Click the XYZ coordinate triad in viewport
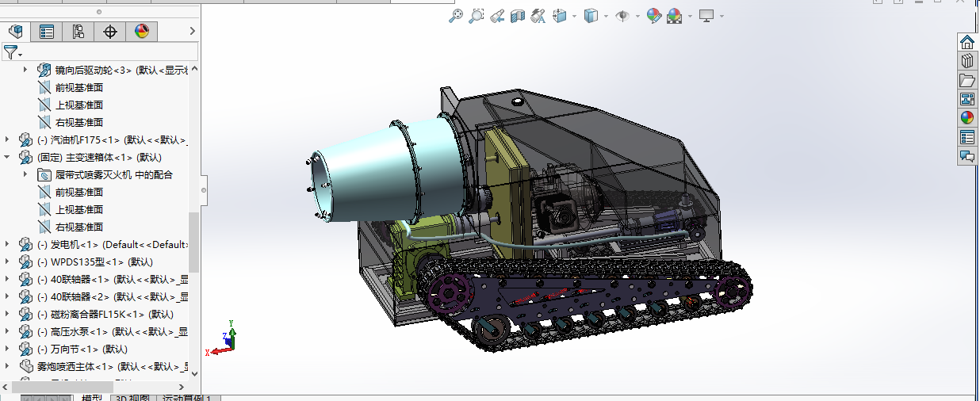This screenshot has width=980, height=401. [x=221, y=339]
